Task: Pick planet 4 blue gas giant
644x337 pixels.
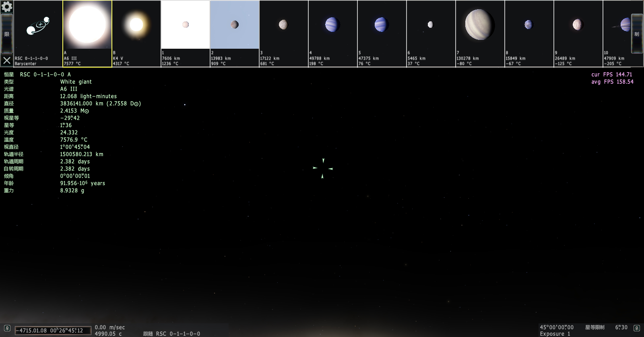Action: 333,34
